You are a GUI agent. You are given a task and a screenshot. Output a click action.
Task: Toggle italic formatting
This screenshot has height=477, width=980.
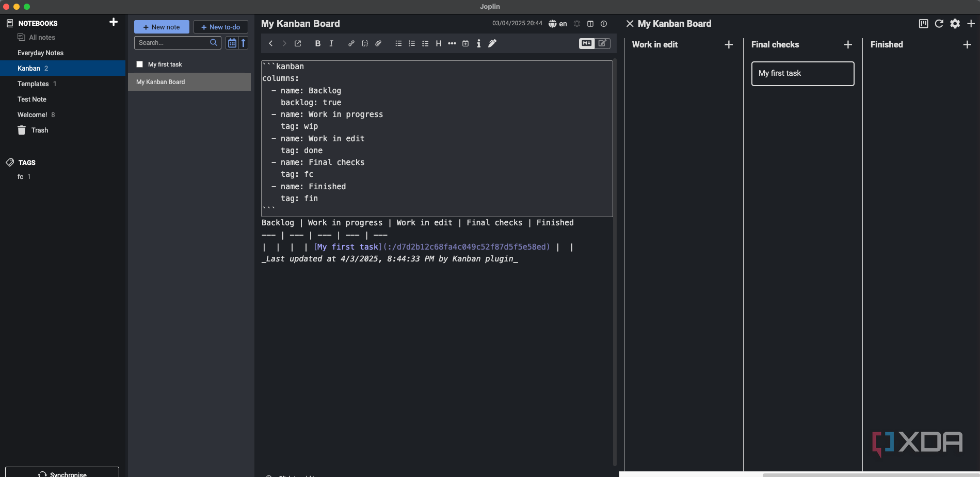331,44
